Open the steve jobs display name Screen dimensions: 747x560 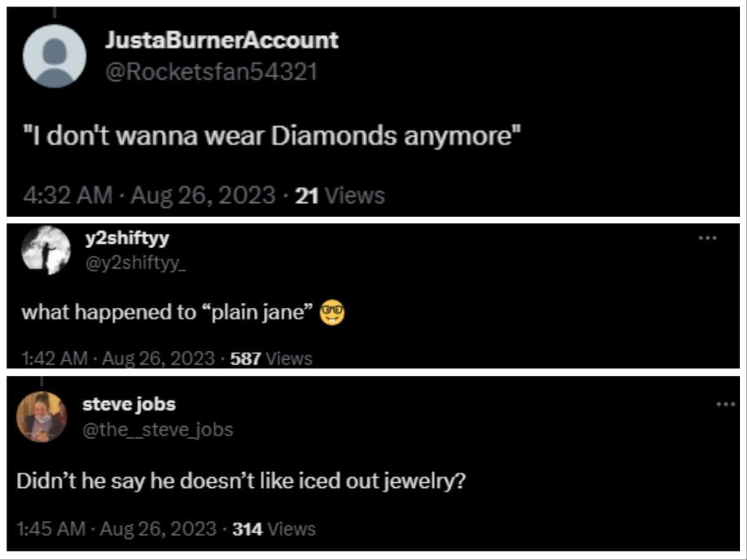[x=129, y=404]
